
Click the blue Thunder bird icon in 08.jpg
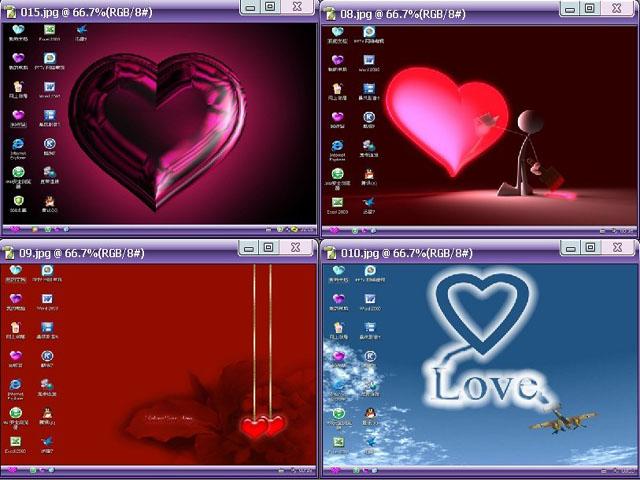click(x=369, y=202)
